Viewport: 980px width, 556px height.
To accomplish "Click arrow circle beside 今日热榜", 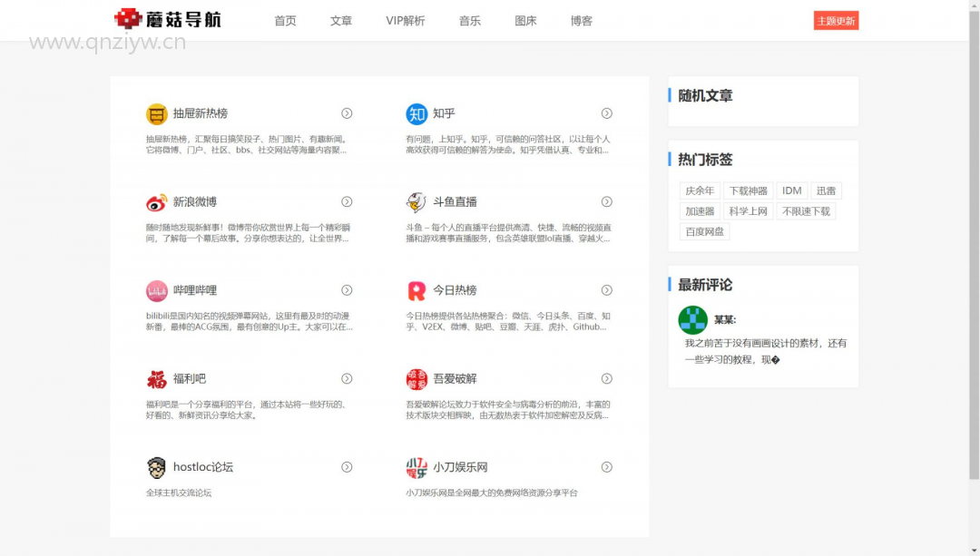I will [607, 290].
